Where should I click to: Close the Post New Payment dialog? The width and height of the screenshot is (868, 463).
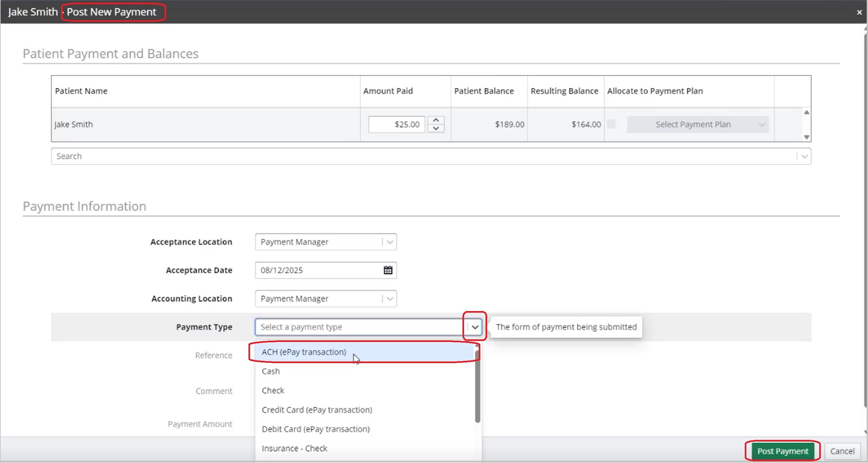click(x=859, y=12)
